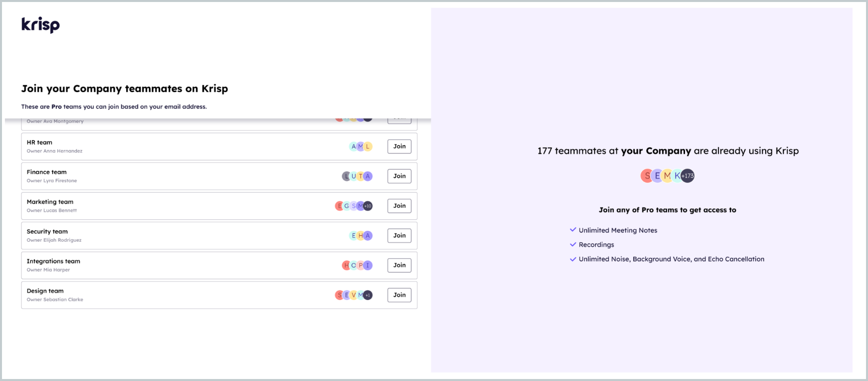
Task: Select the Marketing team name
Action: pyautogui.click(x=50, y=202)
